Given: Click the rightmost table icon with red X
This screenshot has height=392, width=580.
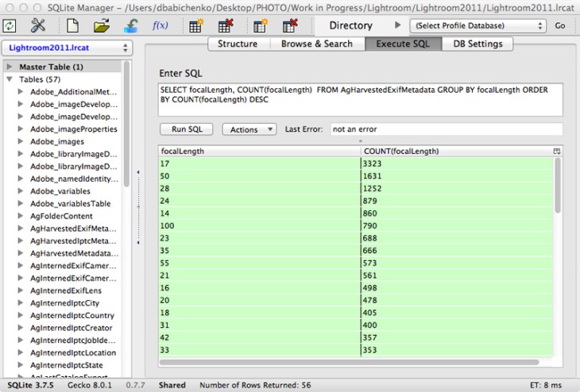Looking at the screenshot, I should [x=289, y=26].
